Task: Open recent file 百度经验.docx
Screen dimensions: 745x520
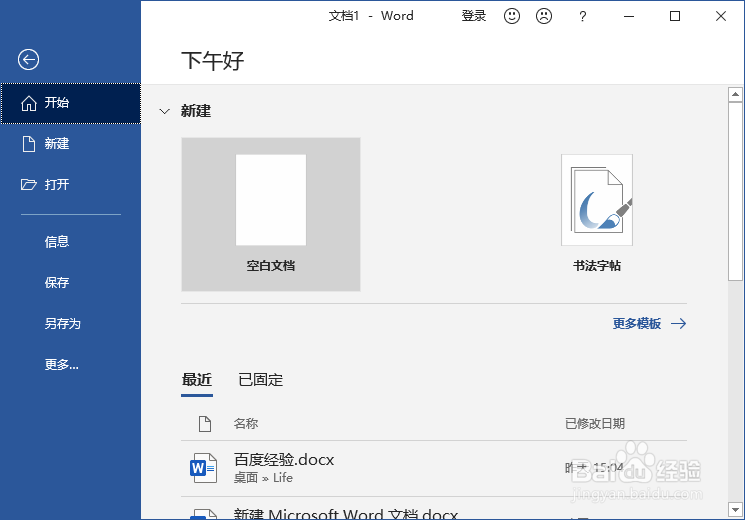Action: (434, 469)
